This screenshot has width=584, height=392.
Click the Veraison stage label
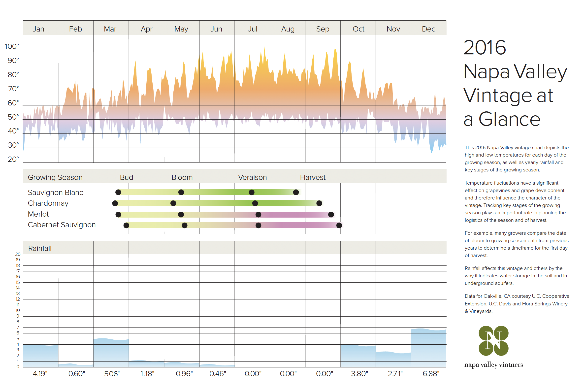pos(252,177)
